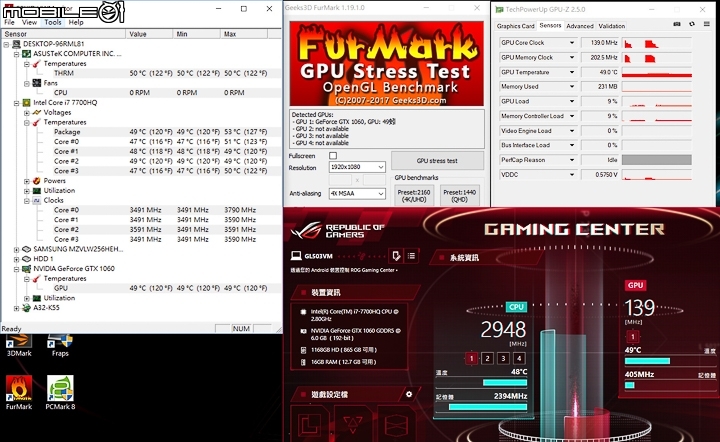Click the Max column header in HWMonitor

pos(244,34)
